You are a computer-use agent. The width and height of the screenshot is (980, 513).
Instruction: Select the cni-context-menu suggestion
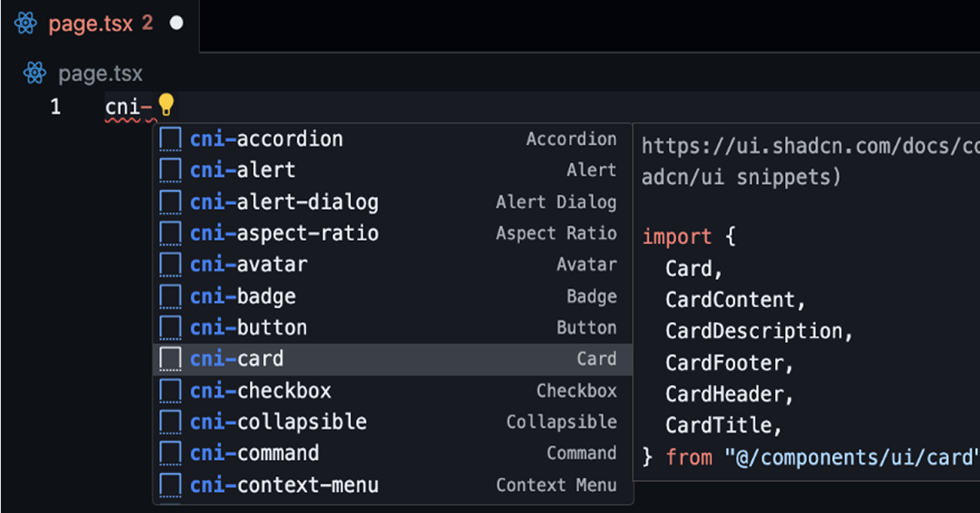pyautogui.click(x=393, y=484)
